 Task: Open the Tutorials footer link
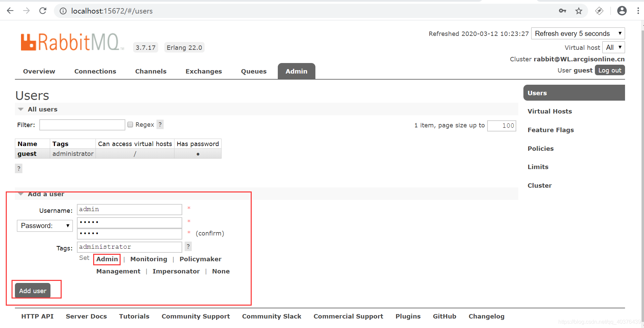(x=134, y=316)
